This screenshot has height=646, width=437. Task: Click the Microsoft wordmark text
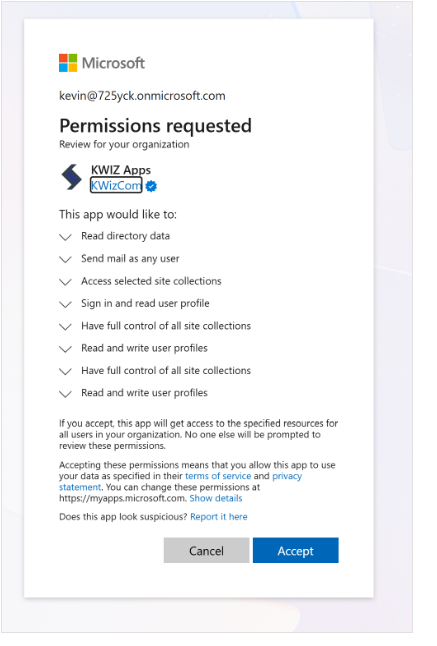tap(113, 63)
